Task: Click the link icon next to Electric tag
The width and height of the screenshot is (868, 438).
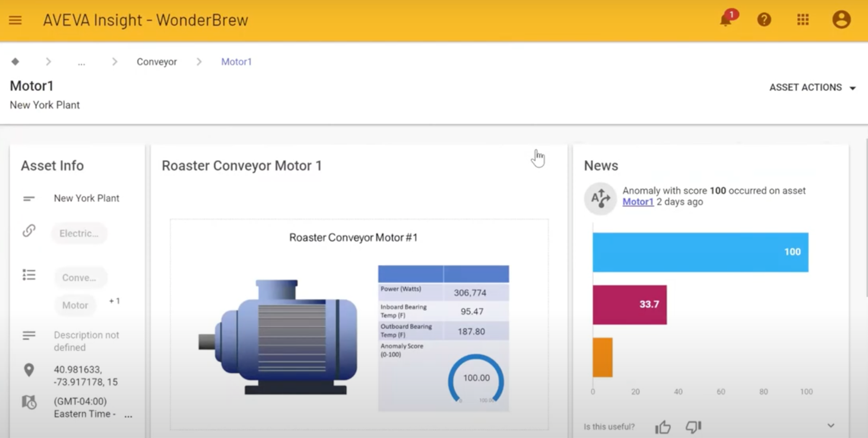Action: click(x=29, y=231)
